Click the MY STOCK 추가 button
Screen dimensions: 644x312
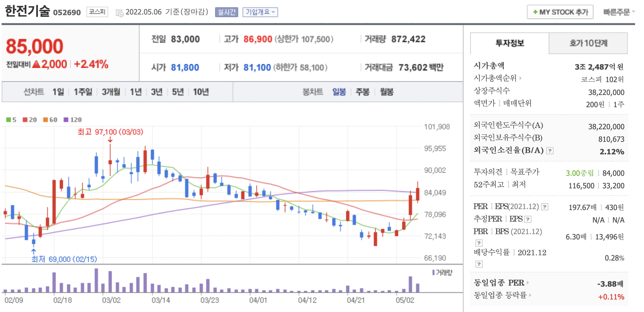pos(560,12)
